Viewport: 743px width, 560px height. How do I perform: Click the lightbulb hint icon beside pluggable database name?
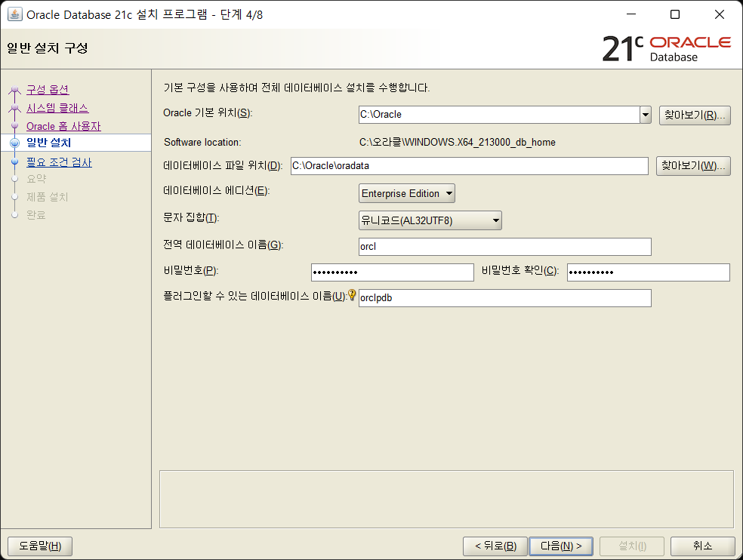pyautogui.click(x=352, y=295)
